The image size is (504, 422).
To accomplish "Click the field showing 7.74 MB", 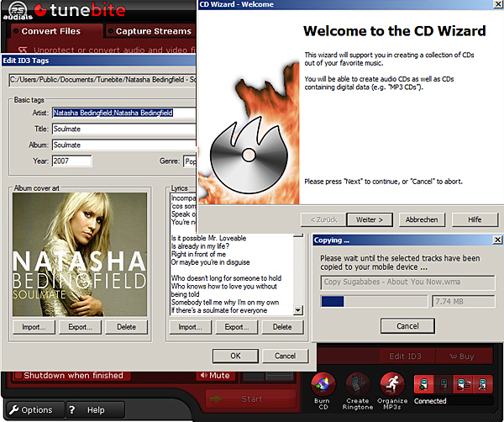I will tap(463, 302).
